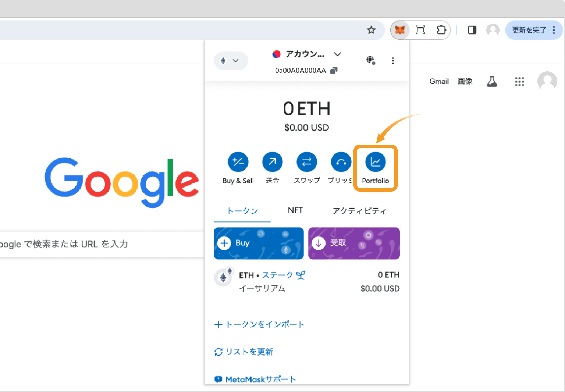Toggle the Chrome side panel icon
The width and height of the screenshot is (565, 392).
tap(472, 30)
